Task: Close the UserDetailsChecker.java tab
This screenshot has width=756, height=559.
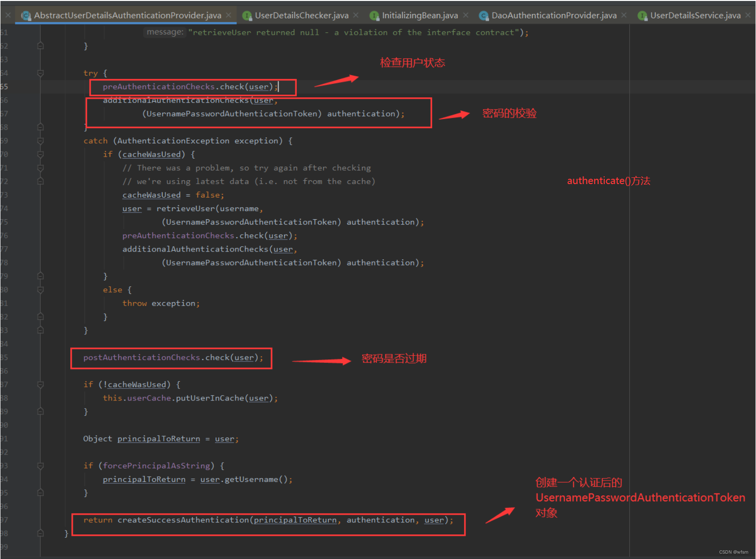Action: pyautogui.click(x=356, y=15)
